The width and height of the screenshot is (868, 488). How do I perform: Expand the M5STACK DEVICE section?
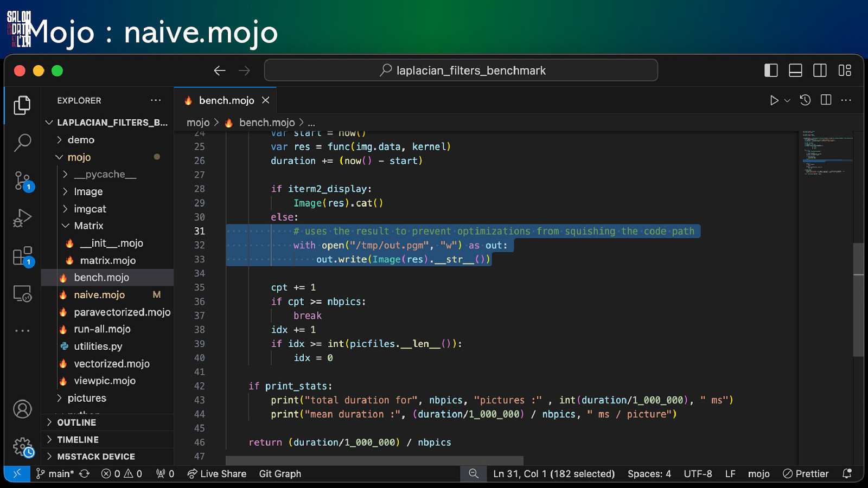coord(107,457)
